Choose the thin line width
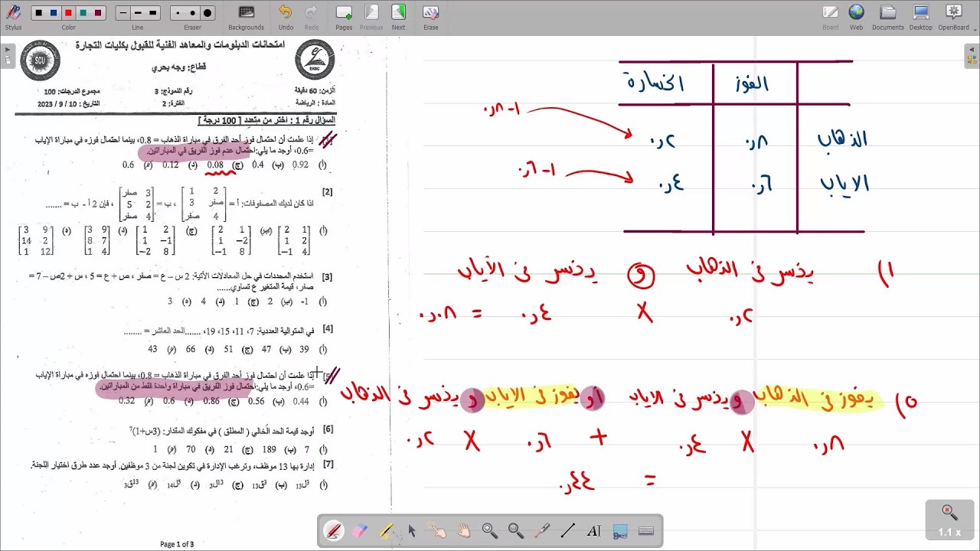The height and width of the screenshot is (551, 980). coord(123,13)
